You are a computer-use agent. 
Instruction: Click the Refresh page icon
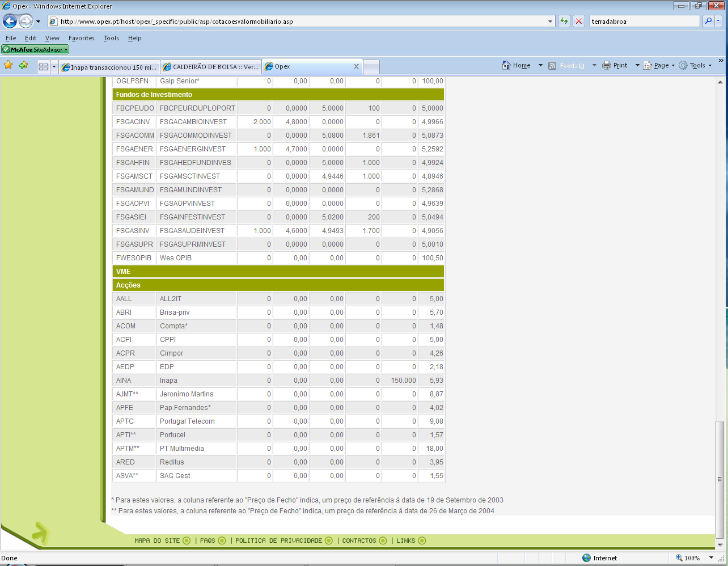(564, 22)
